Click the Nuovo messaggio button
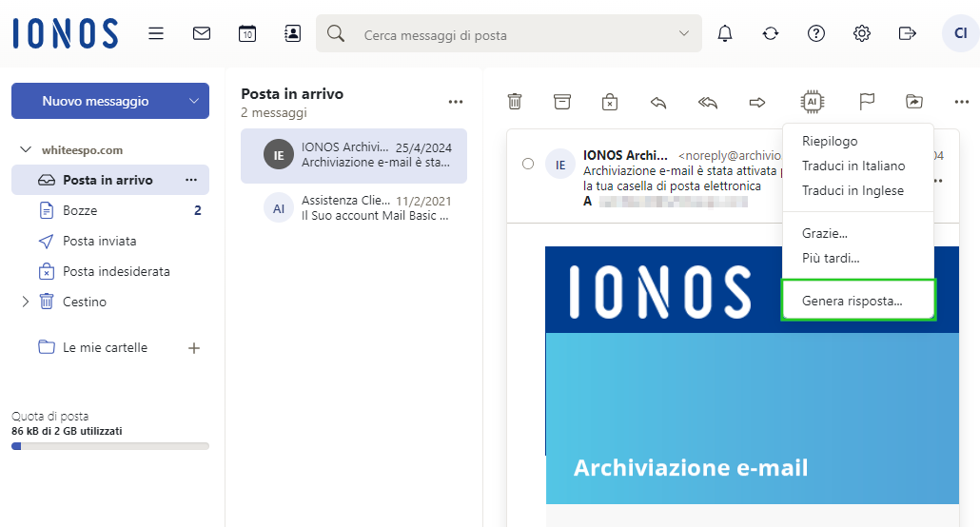980x527 pixels. [x=96, y=101]
